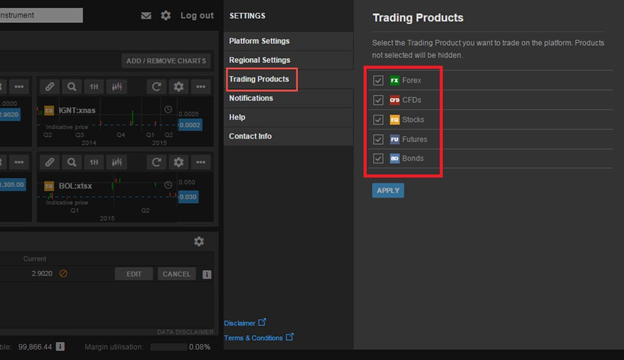The height and width of the screenshot is (360, 624).
Task: Click the IGNT:xnas instrument name
Action: click(x=77, y=111)
